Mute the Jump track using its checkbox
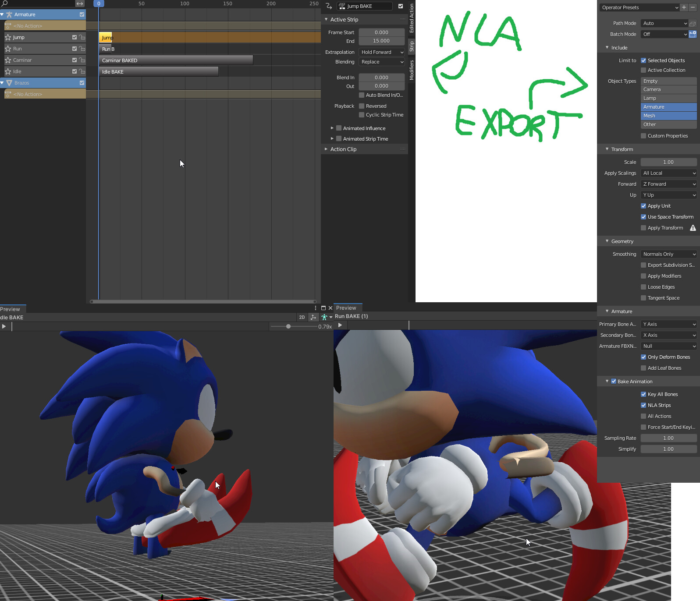The width and height of the screenshot is (700, 601). point(75,37)
